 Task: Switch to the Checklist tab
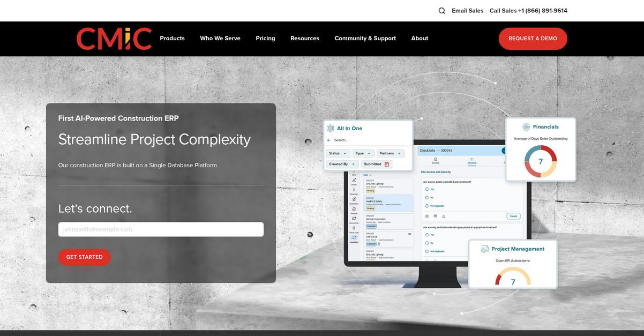[471, 161]
